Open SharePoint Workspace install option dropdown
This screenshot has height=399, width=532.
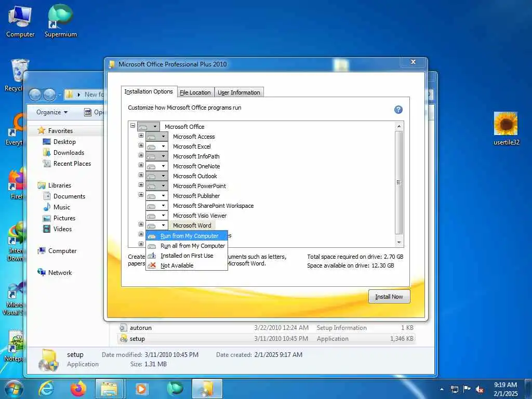tap(157, 206)
